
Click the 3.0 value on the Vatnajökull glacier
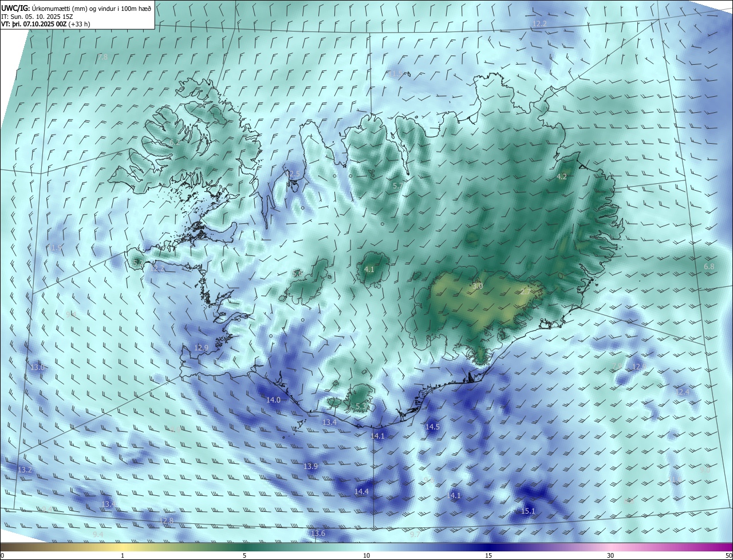click(x=478, y=286)
